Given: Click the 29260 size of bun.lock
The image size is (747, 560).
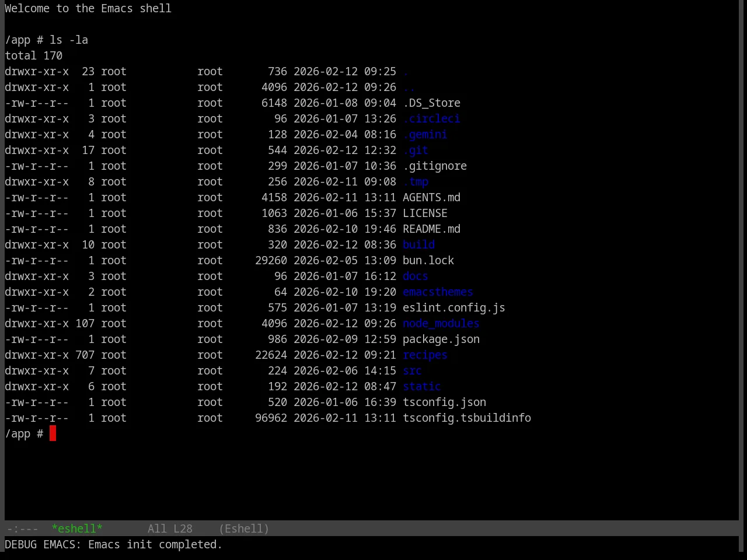Looking at the screenshot, I should tap(271, 261).
